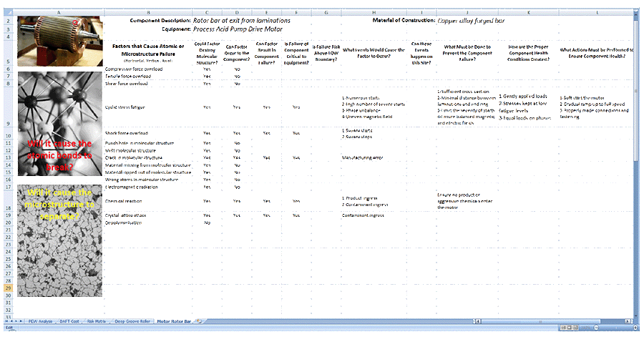The image size is (644, 337).
Task: Switch to Page Layout view
Action: [570, 328]
